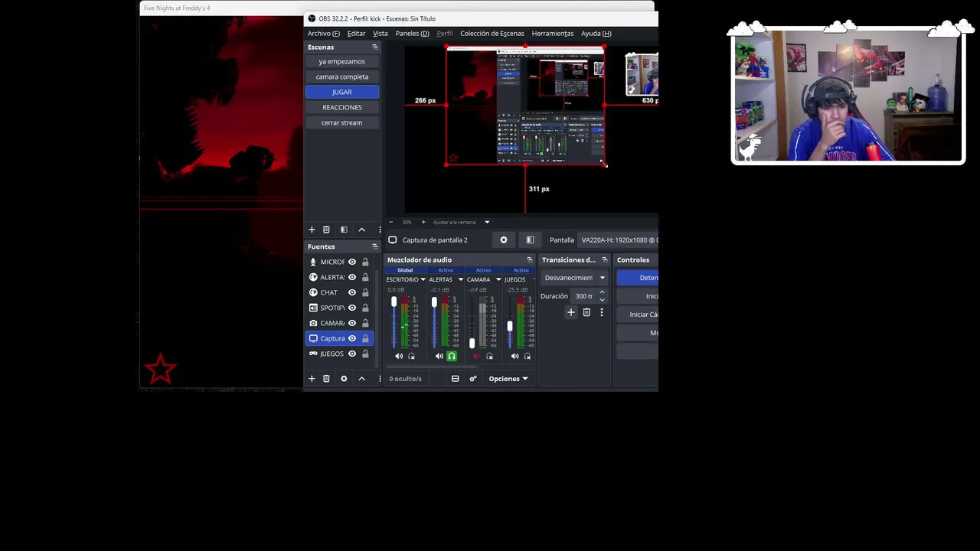Open scene filters icon in Escenas panel

click(x=344, y=230)
